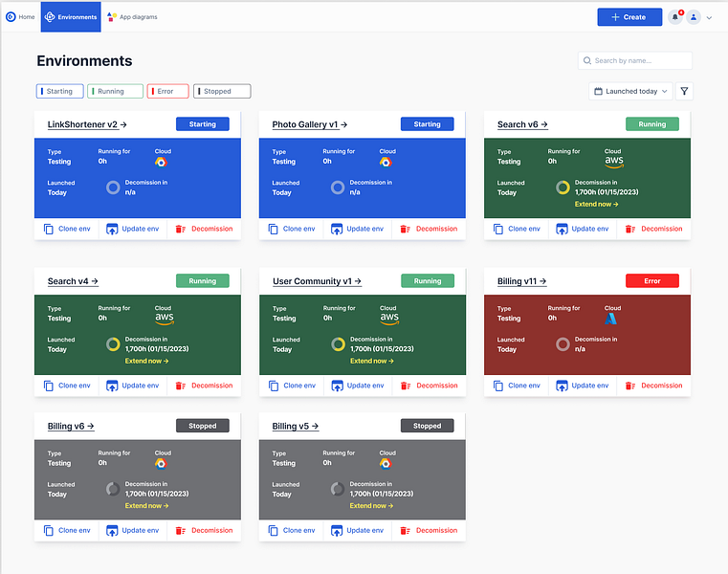Screen dimensions: 728x574
Task: Click the Running badge on User Community v1
Action: coord(428,281)
